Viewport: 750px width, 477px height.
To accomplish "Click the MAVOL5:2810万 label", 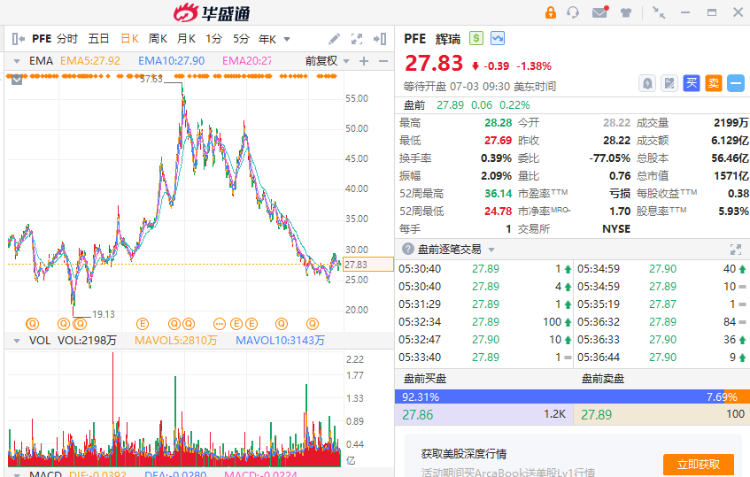I will pos(176,341).
